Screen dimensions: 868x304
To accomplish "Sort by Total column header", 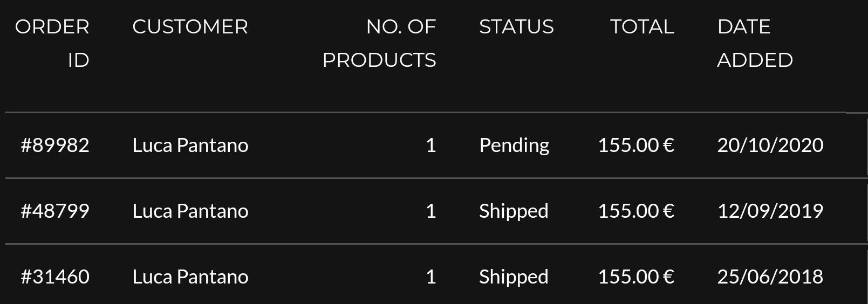I will click(x=642, y=26).
